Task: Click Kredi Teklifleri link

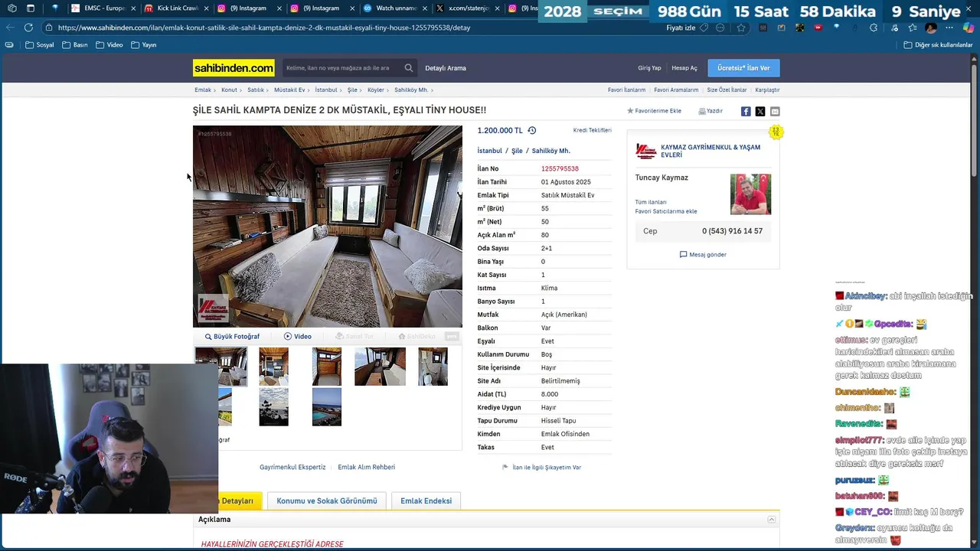Action: [593, 130]
